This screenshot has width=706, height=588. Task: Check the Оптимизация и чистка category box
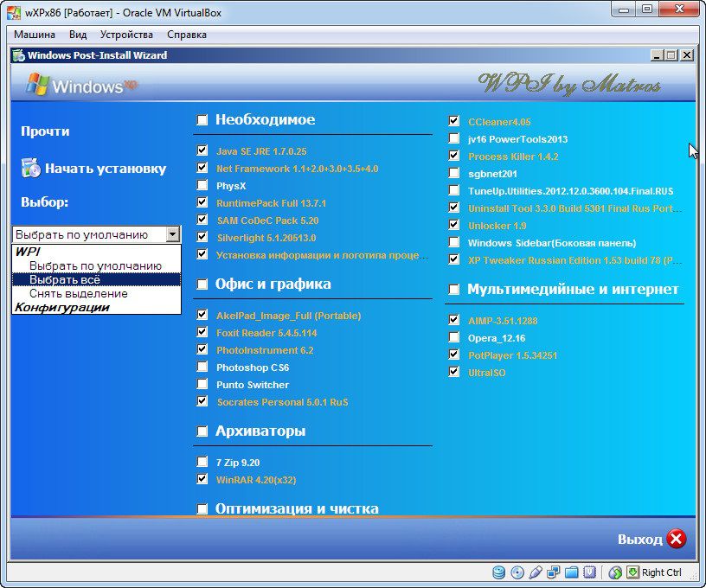coord(202,508)
